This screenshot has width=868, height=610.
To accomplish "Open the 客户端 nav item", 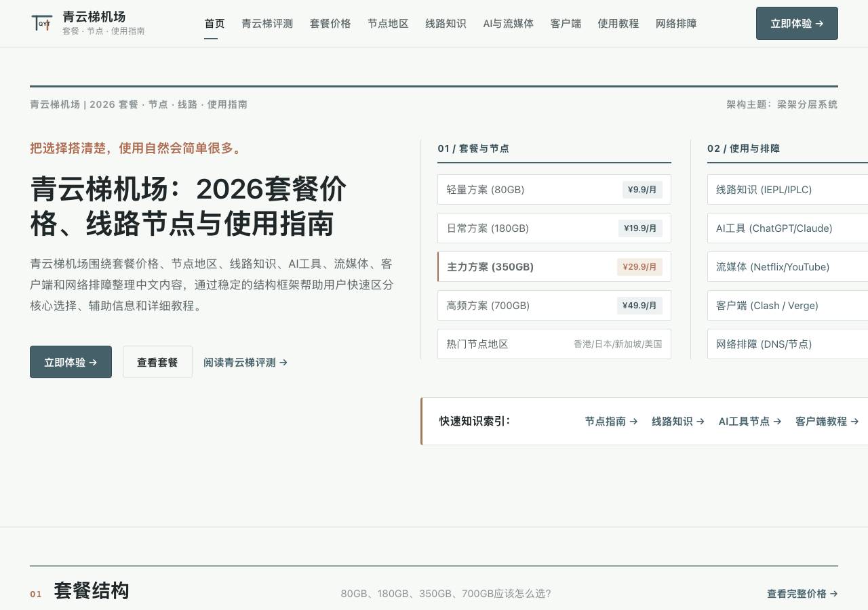I will (x=566, y=24).
